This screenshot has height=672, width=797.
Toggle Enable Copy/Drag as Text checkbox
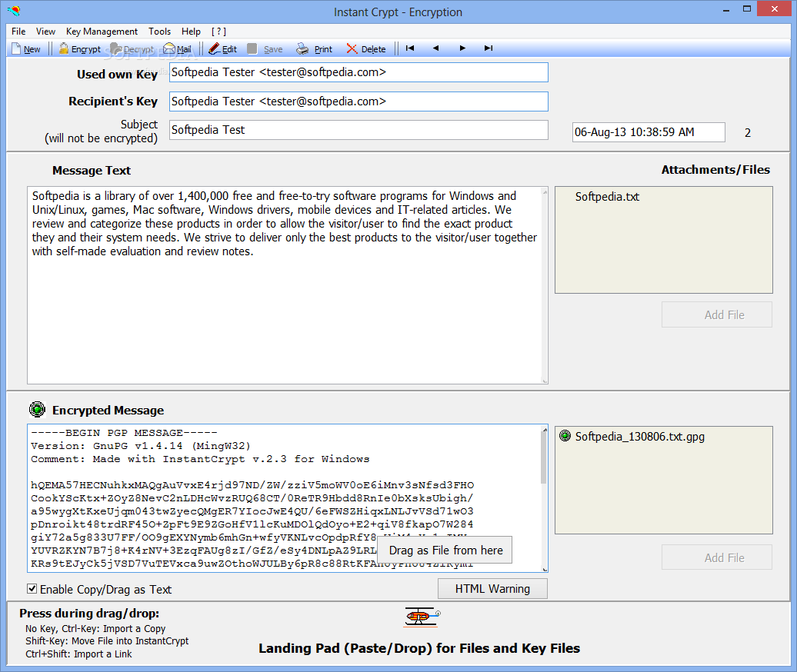point(32,589)
